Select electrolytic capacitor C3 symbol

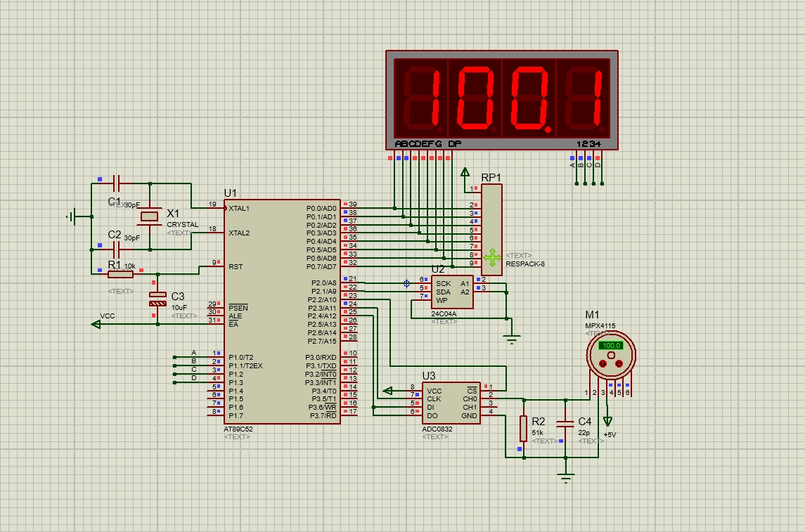157,299
